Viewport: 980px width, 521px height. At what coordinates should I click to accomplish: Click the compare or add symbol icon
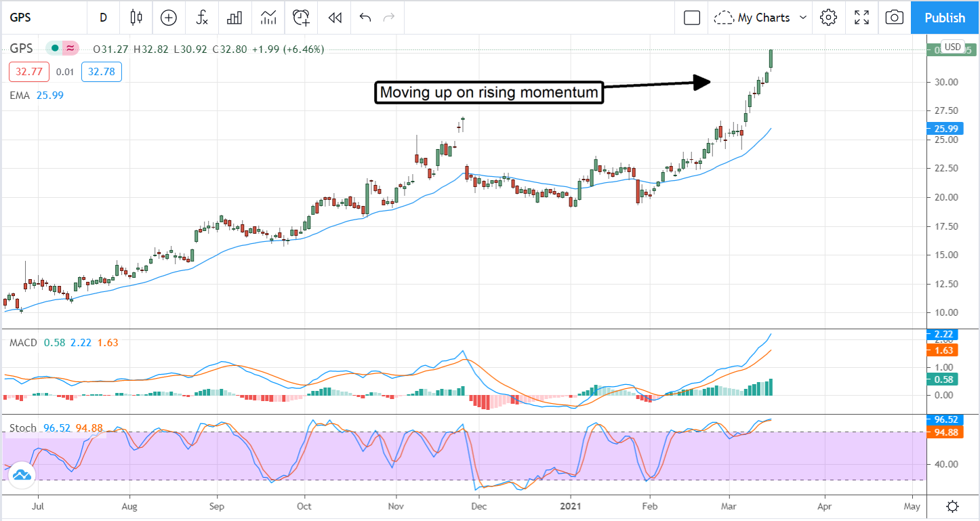click(x=169, y=18)
